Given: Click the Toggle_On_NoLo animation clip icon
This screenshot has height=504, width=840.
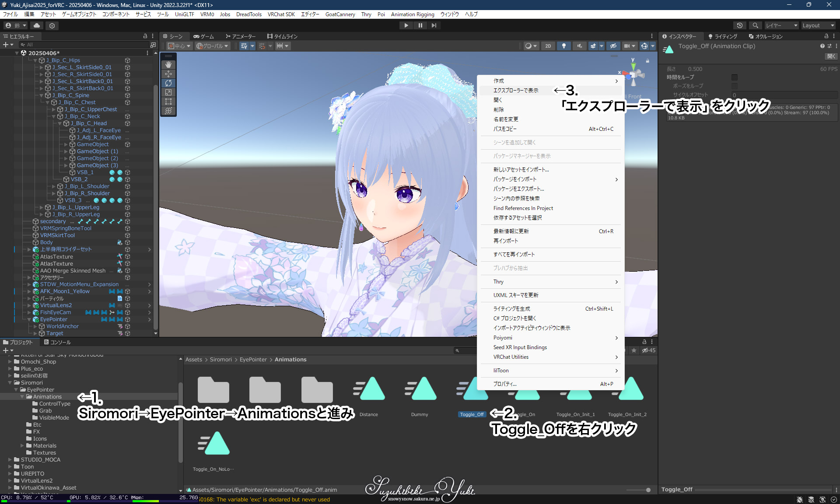Looking at the screenshot, I should pyautogui.click(x=213, y=443).
